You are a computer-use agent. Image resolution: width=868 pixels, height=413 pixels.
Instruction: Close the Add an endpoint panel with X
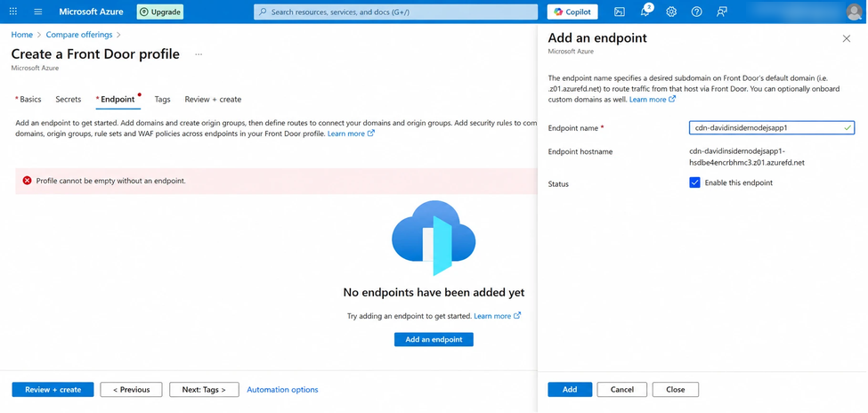coord(847,38)
